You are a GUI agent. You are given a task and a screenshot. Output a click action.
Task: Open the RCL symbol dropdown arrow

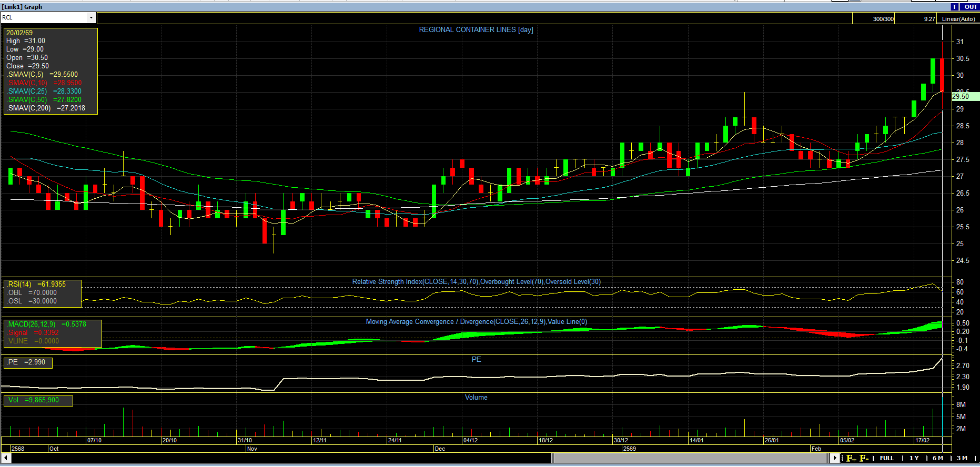tap(91, 18)
